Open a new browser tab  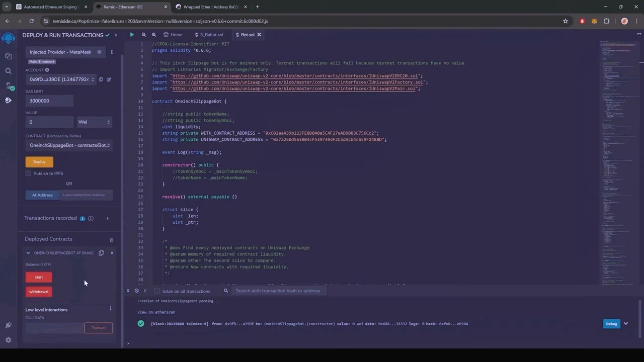[258, 7]
